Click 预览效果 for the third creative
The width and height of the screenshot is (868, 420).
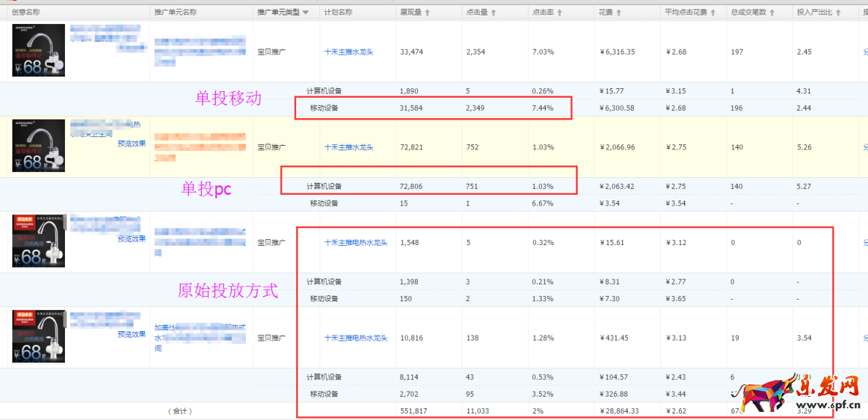coord(131,238)
